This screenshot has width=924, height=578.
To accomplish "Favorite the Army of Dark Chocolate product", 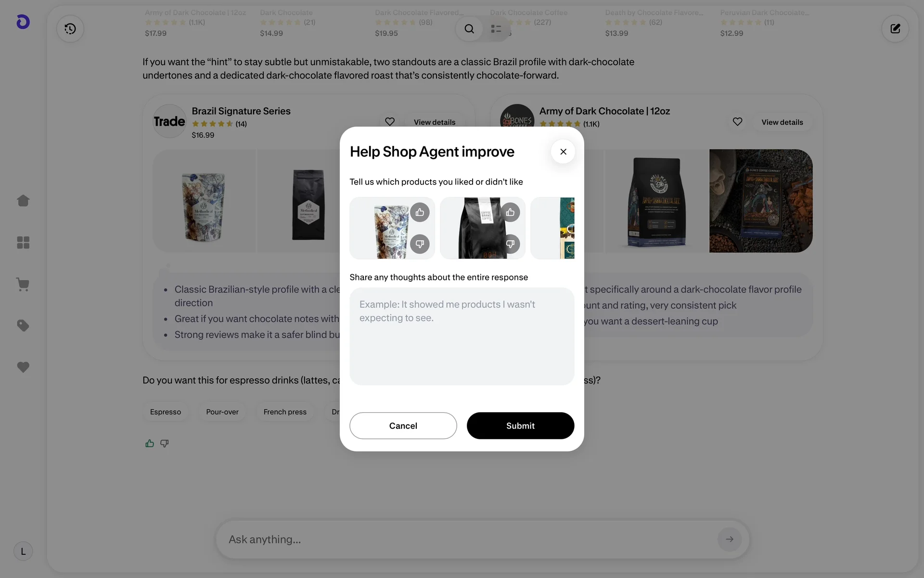I will [737, 122].
